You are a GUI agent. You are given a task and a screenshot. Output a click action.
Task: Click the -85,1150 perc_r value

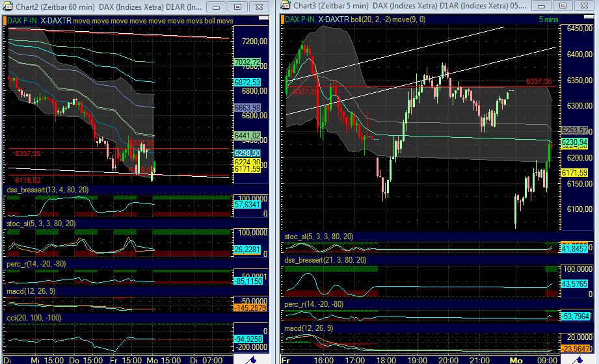248,281
